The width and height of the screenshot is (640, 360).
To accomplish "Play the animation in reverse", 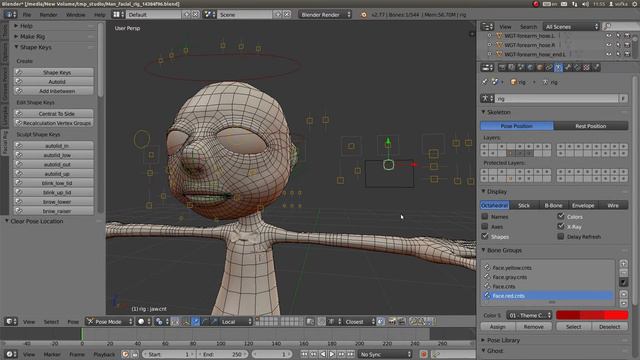I will pyautogui.click(x=323, y=354).
